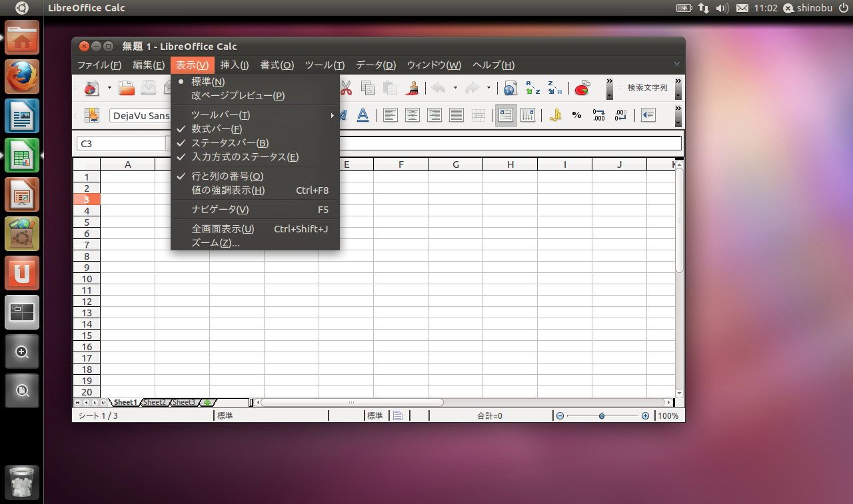Open the New document dropdown arrow
This screenshot has width=853, height=504.
(108, 88)
